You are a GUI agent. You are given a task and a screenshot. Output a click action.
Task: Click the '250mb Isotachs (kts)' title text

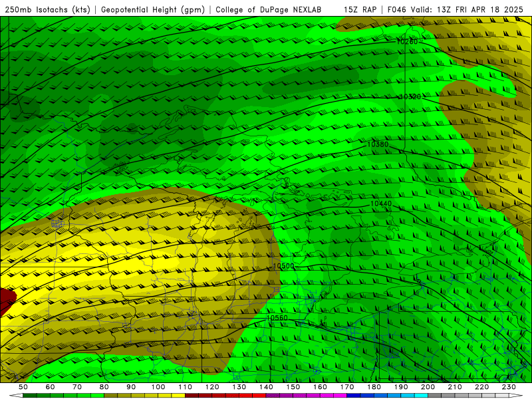pos(48,10)
